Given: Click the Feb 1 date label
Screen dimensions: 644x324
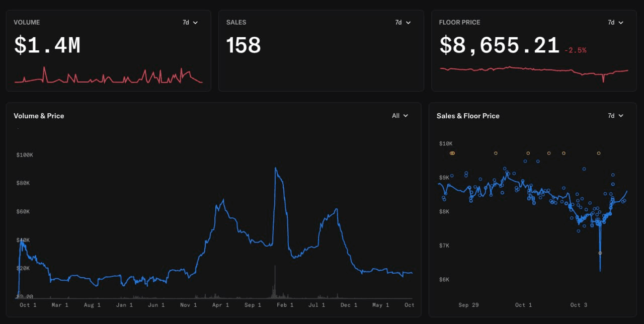Looking at the screenshot, I should [x=285, y=305].
